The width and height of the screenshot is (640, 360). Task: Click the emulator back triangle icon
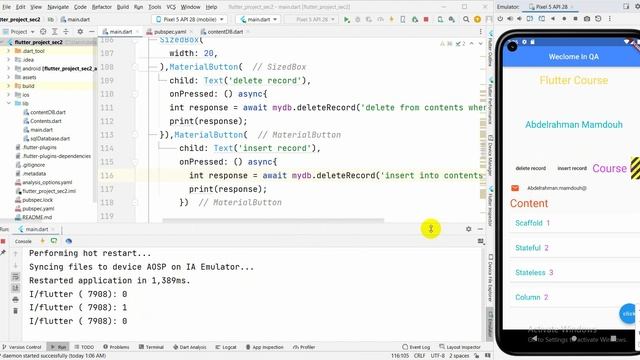(553, 19)
